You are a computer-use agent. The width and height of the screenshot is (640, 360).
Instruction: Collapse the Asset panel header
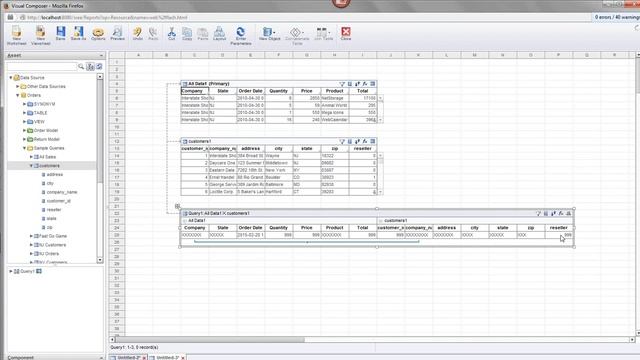point(101,55)
